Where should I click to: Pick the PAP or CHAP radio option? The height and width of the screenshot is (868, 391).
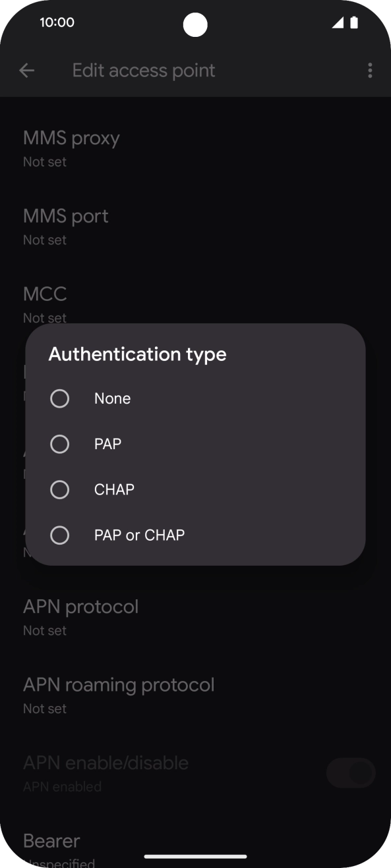60,535
